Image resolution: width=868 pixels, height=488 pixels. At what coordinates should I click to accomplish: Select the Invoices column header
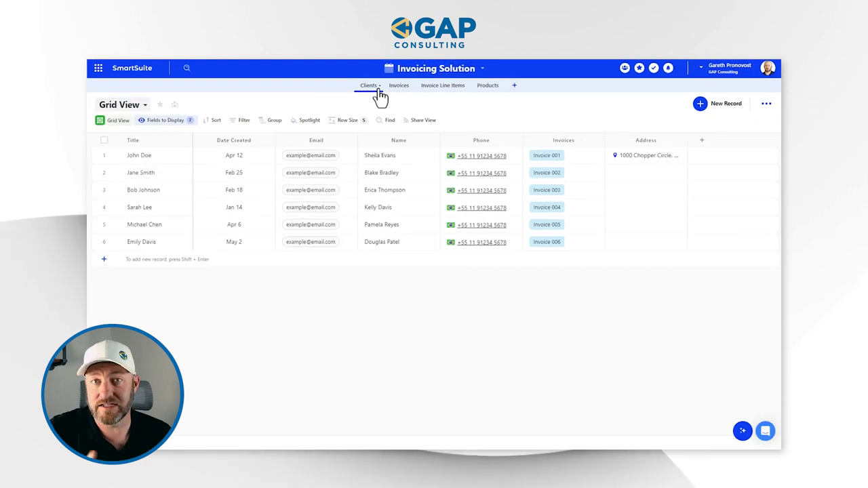(564, 140)
